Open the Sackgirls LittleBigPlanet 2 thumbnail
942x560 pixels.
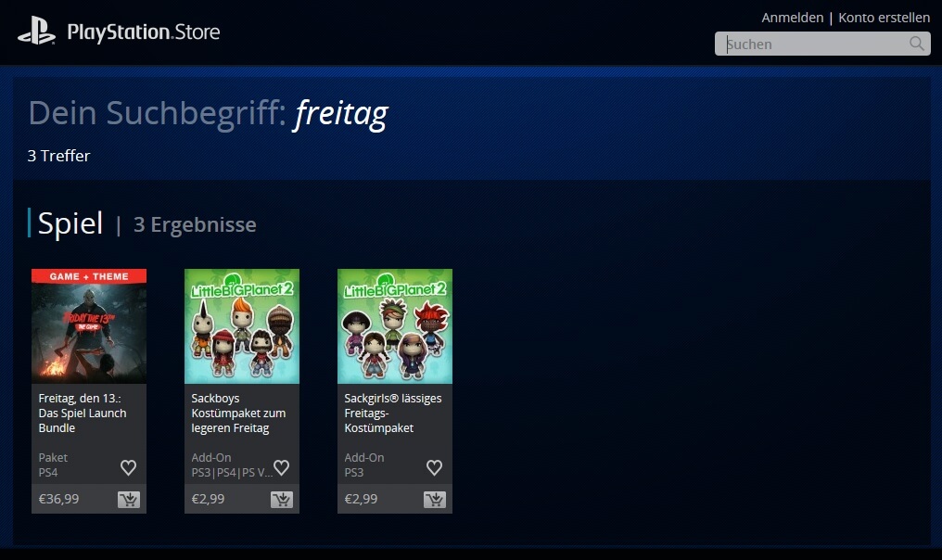[395, 326]
